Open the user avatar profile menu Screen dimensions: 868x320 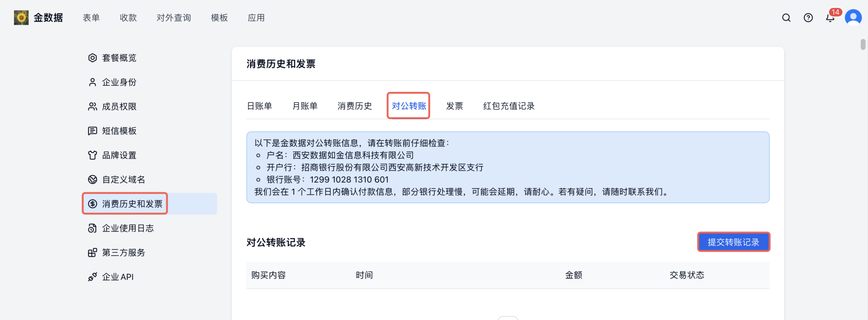[853, 18]
